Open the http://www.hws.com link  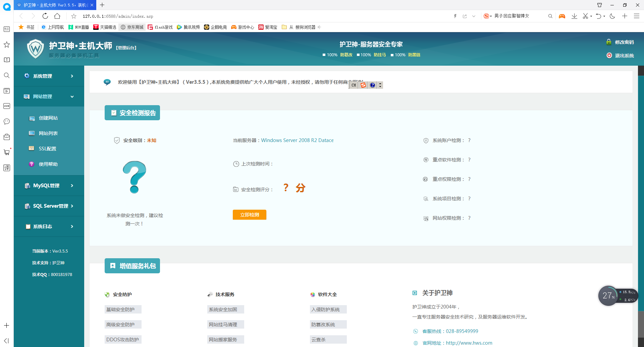pos(469,343)
